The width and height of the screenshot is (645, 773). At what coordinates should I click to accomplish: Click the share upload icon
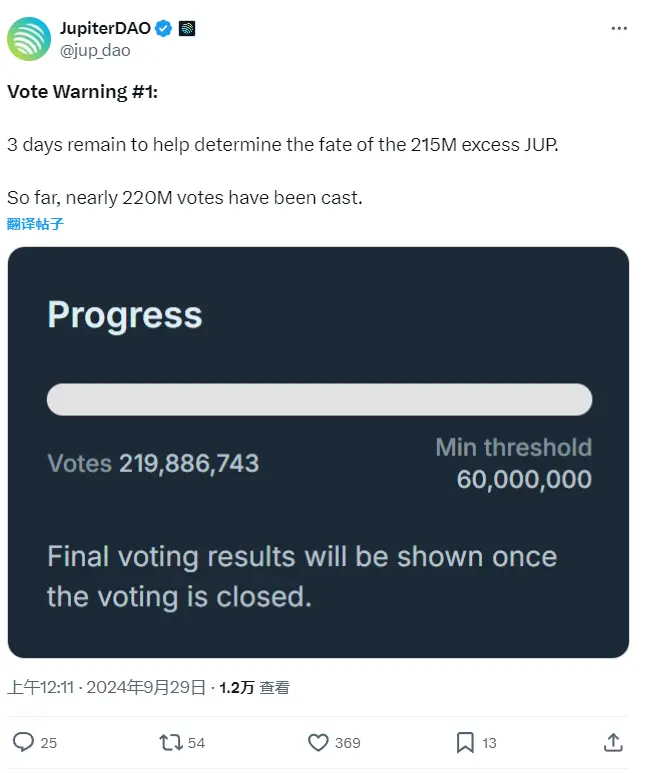click(x=613, y=742)
